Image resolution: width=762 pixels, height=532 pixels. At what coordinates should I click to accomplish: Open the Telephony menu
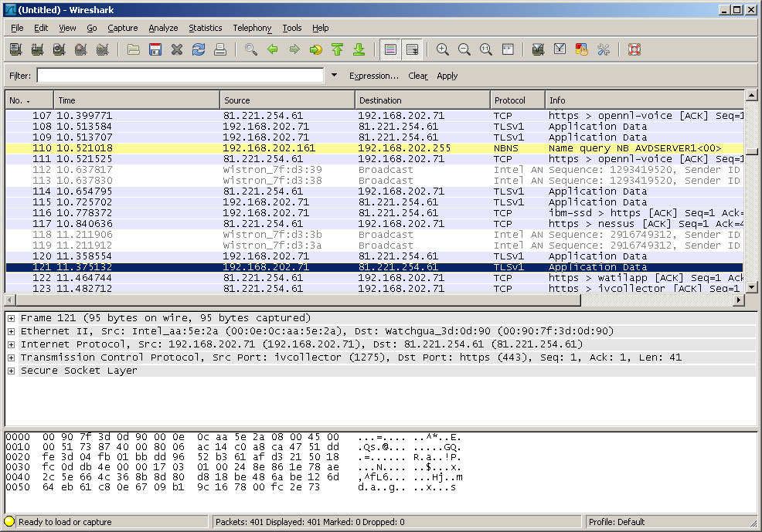tap(252, 28)
